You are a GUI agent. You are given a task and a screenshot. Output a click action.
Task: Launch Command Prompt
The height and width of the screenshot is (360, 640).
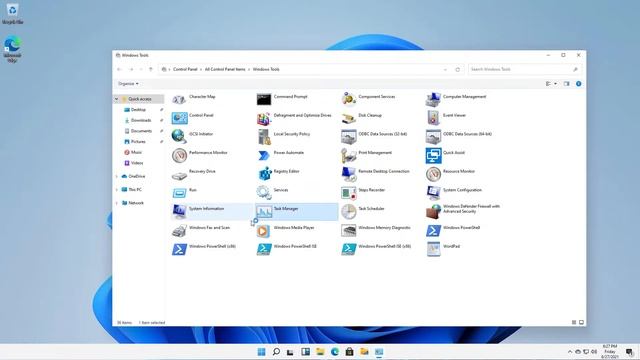[x=282, y=98]
